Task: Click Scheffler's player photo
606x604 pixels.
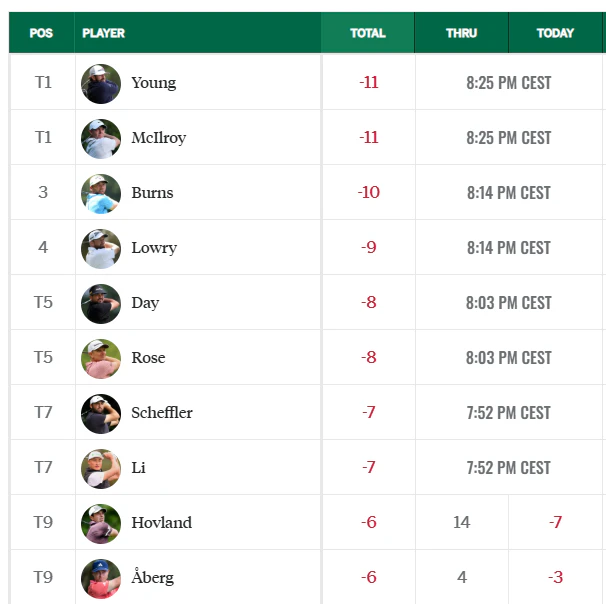Action: click(x=101, y=413)
